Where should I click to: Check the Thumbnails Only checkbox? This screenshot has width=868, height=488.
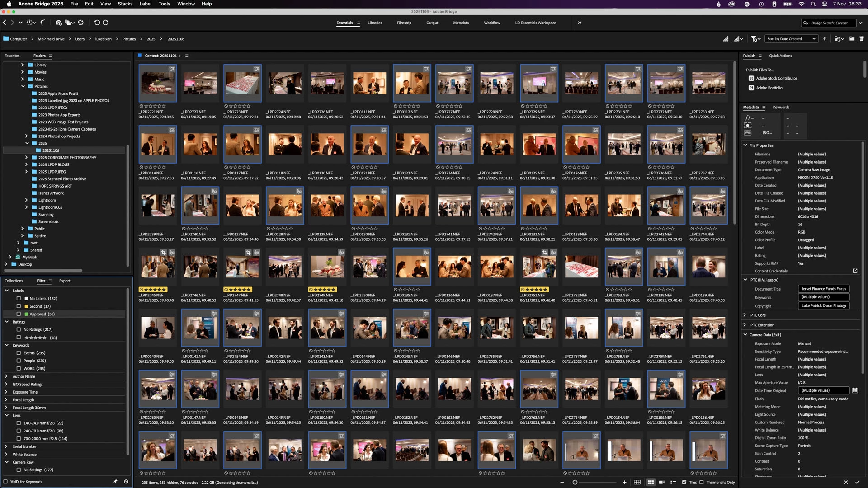702,482
